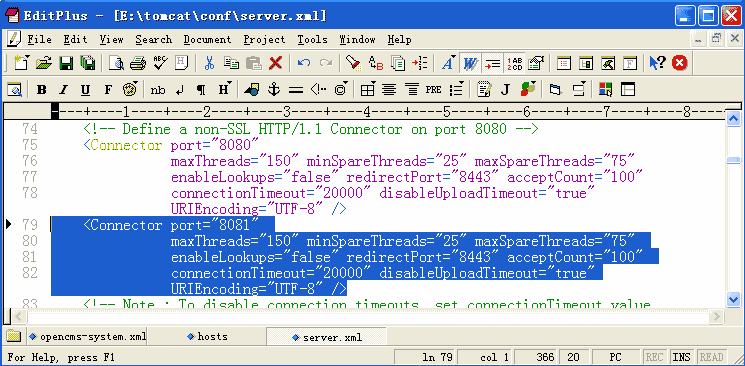Insert underline tag with U icon
The image size is (745, 366).
tap(85, 89)
